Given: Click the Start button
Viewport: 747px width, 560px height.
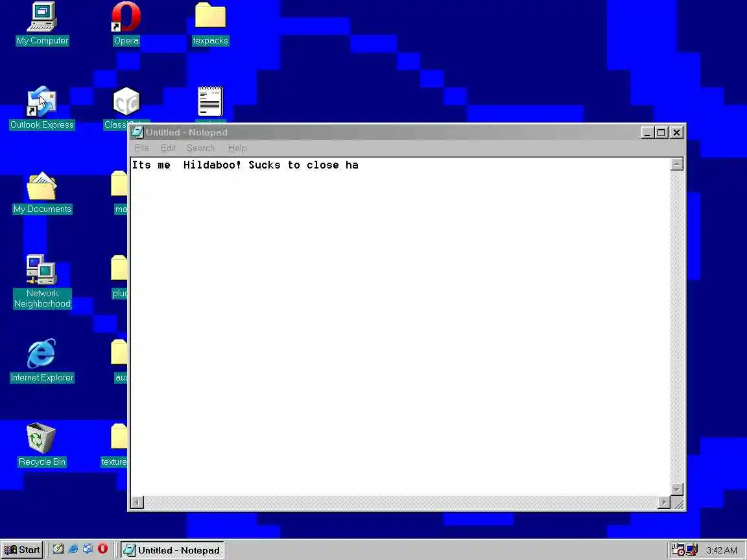Looking at the screenshot, I should (x=23, y=550).
